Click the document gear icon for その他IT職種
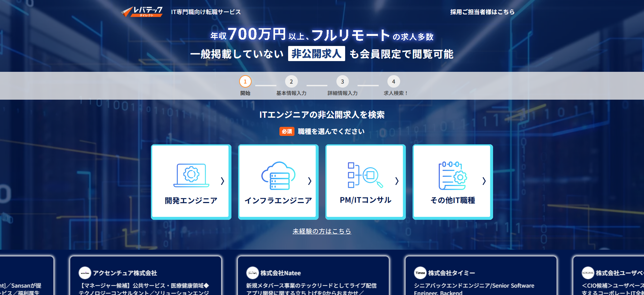Image resolution: width=644 pixels, height=295 pixels. pyautogui.click(x=452, y=176)
